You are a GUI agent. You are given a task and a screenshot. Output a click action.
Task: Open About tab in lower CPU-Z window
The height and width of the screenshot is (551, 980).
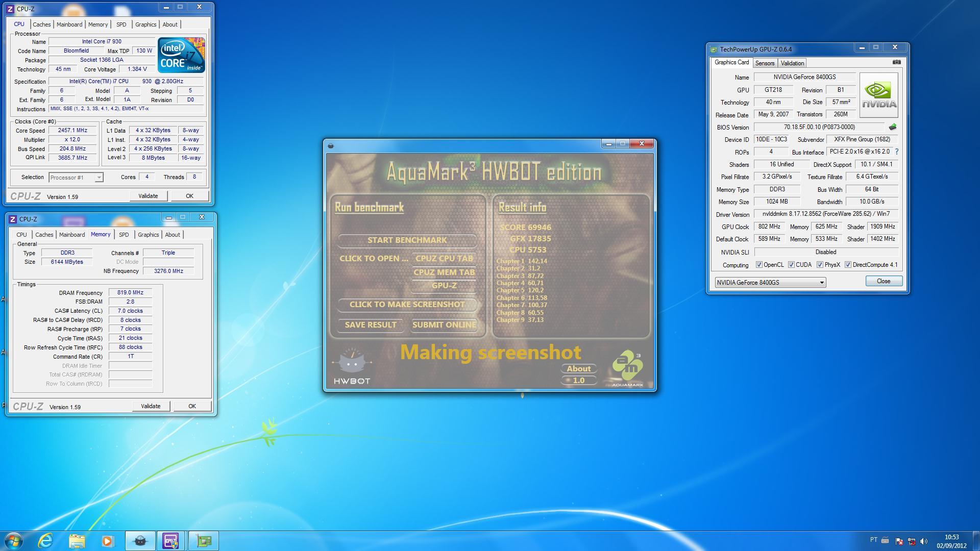pyautogui.click(x=173, y=235)
